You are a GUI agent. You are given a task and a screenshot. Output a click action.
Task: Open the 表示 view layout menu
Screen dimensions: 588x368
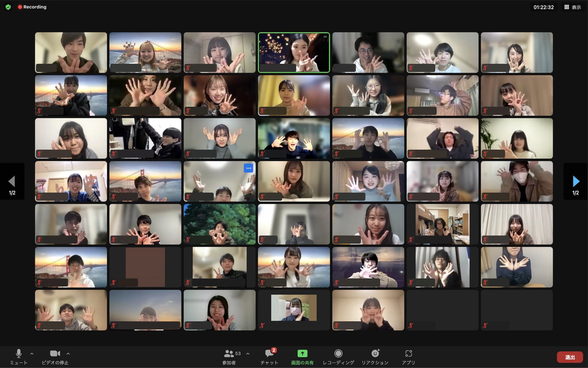pos(572,7)
